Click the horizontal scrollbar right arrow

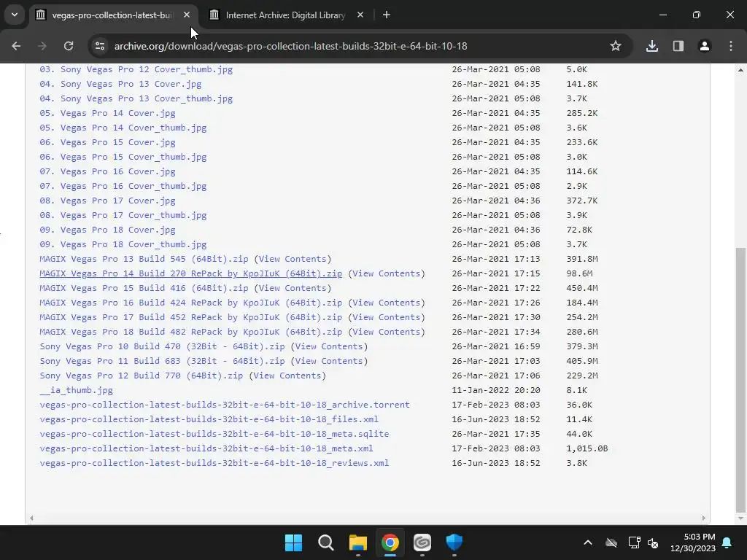pos(704,518)
